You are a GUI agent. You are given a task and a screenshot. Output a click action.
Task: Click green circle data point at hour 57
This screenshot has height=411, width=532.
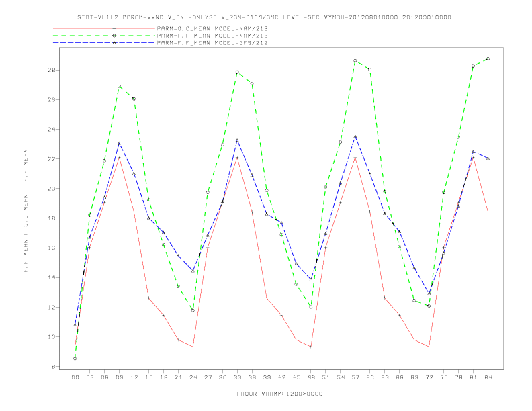pyautogui.click(x=355, y=61)
